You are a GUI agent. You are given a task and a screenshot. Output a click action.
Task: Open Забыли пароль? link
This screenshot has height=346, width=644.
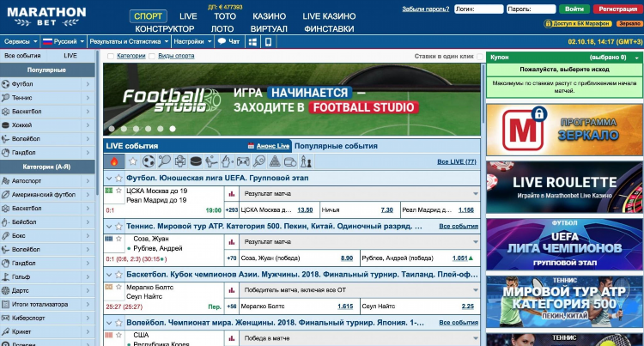tap(426, 9)
